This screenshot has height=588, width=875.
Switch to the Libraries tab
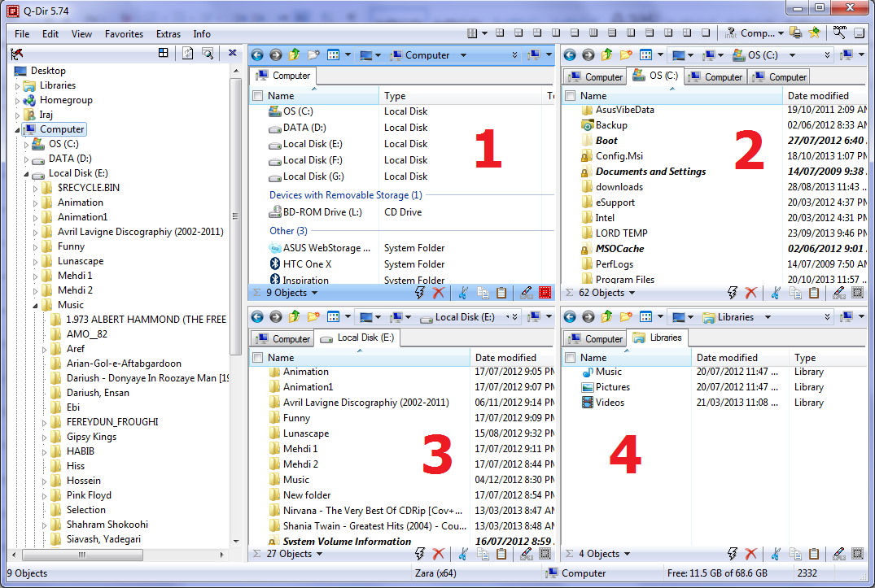click(x=658, y=338)
